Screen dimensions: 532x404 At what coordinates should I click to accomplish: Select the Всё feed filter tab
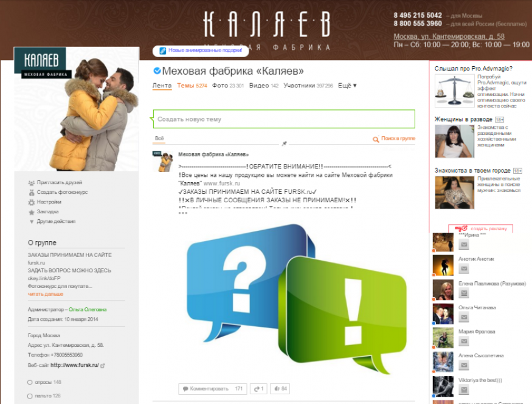click(159, 139)
